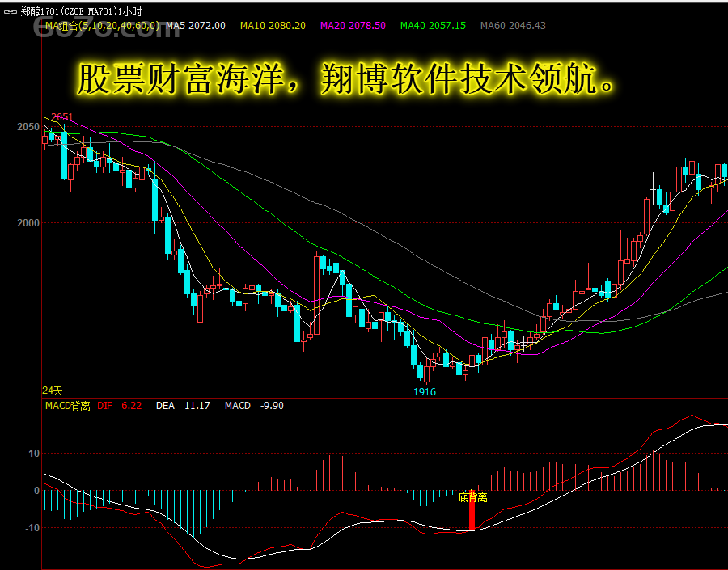Click the chart title 郑醇1701(CZCE MA701)1小时
This screenshot has width=728, height=570.
tap(81, 11)
